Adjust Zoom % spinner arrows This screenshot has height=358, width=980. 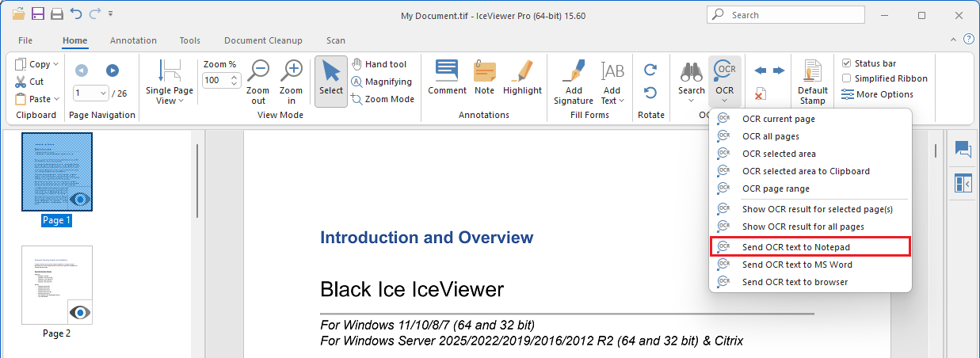[234, 80]
